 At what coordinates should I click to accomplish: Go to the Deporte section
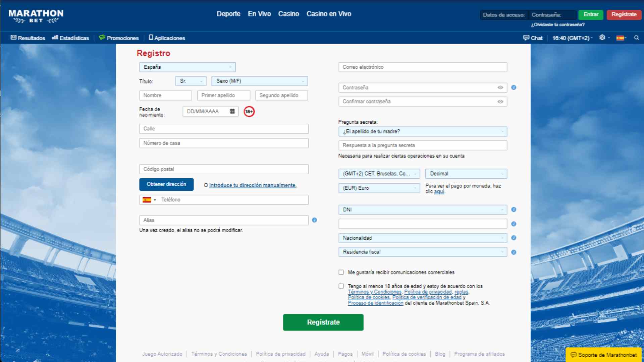point(228,14)
